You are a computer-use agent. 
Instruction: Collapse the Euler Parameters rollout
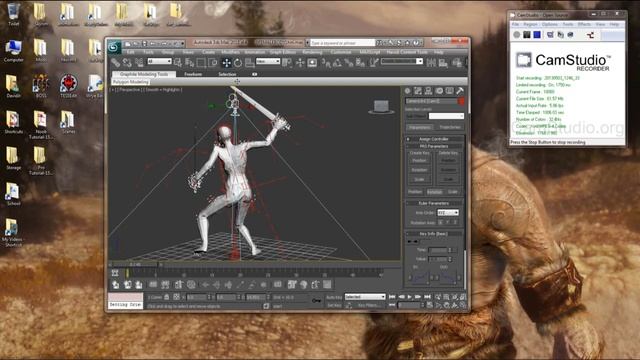pos(434,203)
